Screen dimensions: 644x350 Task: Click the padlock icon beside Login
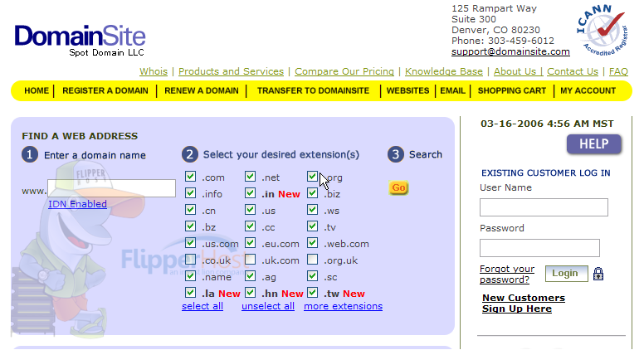tap(598, 274)
